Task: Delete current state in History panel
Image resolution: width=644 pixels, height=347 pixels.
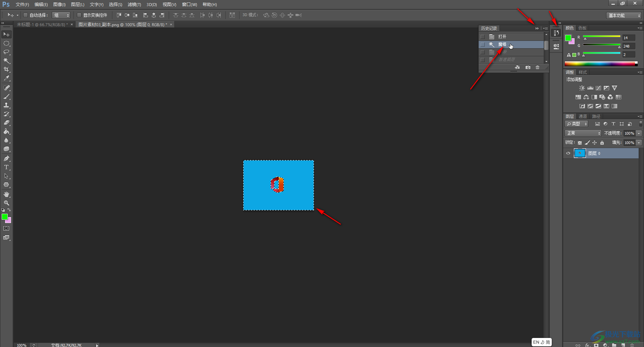Action: pos(538,67)
